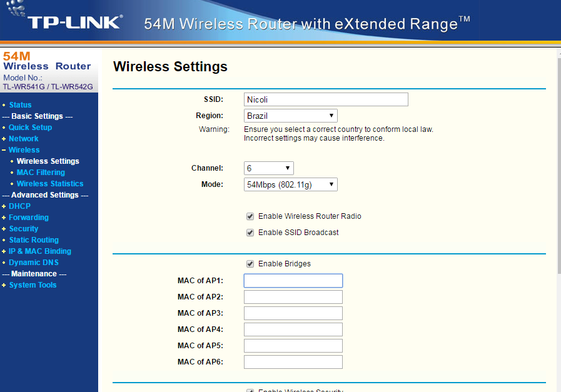
Task: Expand the Forwarding menu
Action: pos(29,218)
